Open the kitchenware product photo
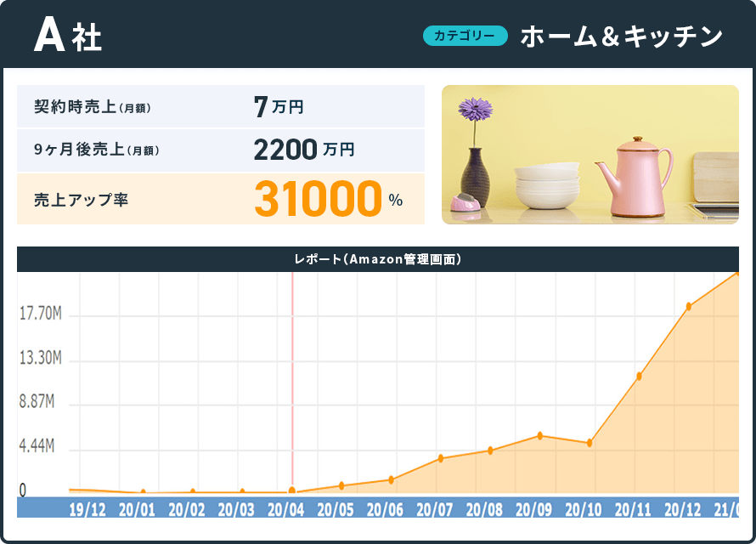Screen dimensions: 756x544 pos(590,155)
